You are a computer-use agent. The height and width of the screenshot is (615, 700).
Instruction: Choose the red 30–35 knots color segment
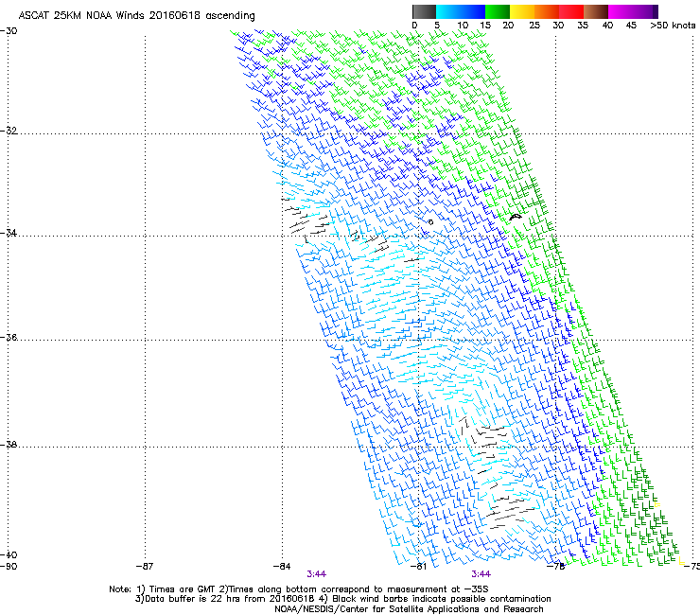coord(571,11)
